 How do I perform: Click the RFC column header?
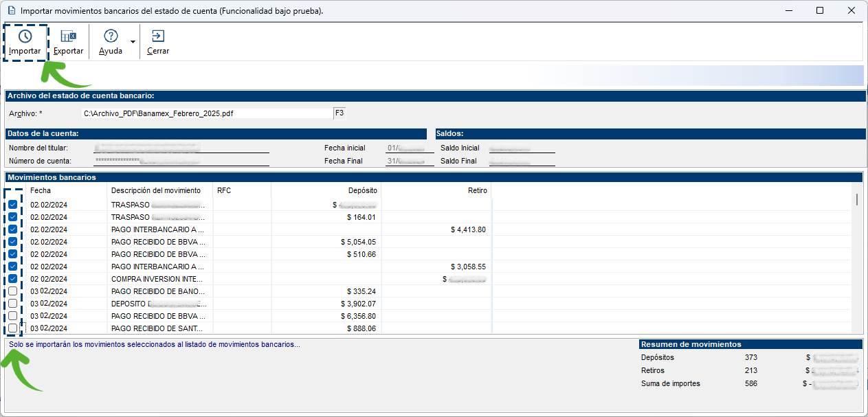tap(224, 190)
